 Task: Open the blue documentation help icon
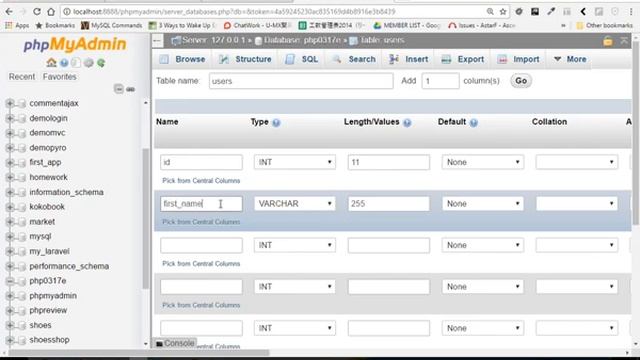coord(64,63)
